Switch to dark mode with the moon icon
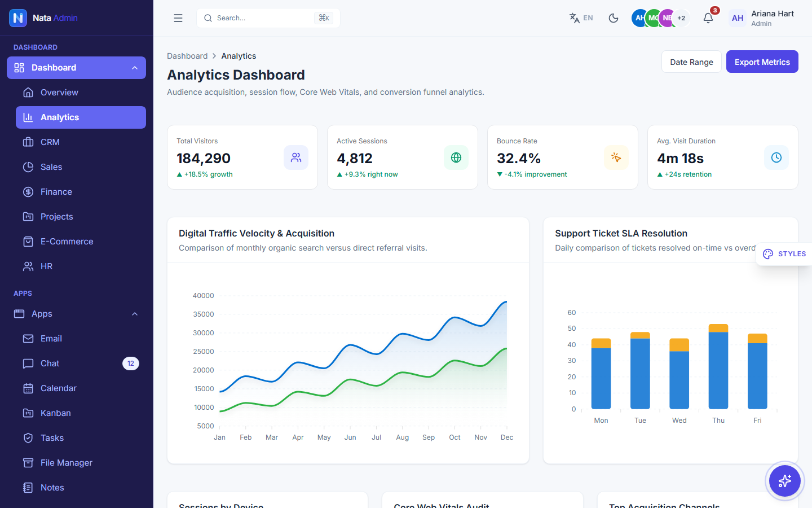 coord(614,18)
